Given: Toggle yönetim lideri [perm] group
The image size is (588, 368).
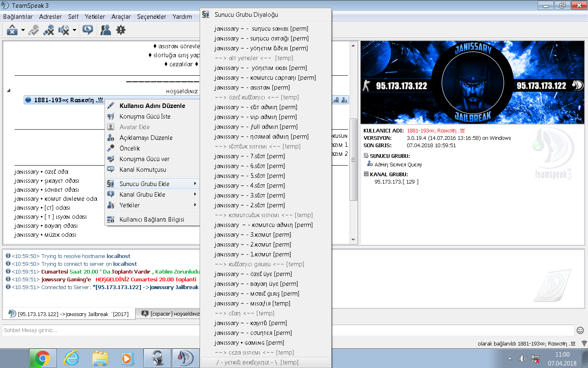Looking at the screenshot, I should 265,48.
